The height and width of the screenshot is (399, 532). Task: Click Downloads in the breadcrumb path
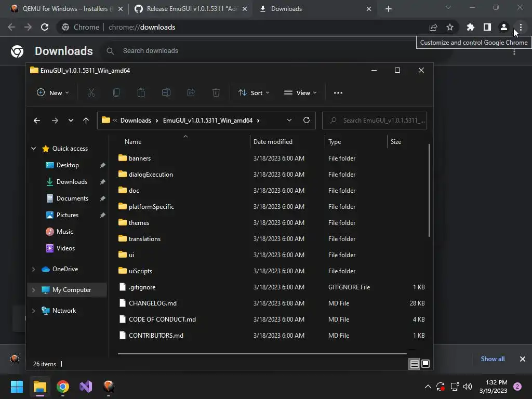136,121
